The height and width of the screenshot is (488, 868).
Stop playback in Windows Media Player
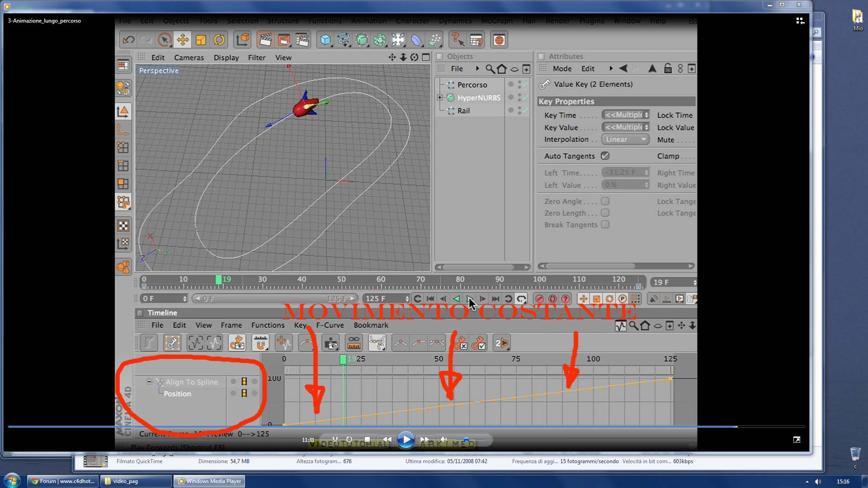tap(367, 440)
